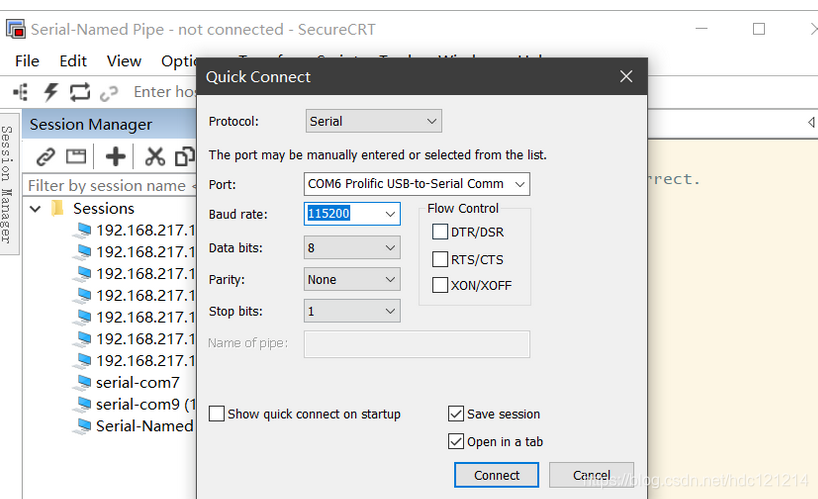Open the Stop bits dropdown
The height and width of the screenshot is (499, 818).
352,311
